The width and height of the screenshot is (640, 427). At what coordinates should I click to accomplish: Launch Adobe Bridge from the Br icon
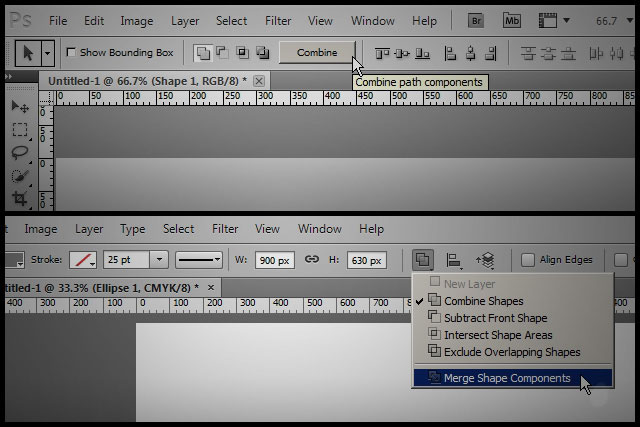tap(476, 20)
